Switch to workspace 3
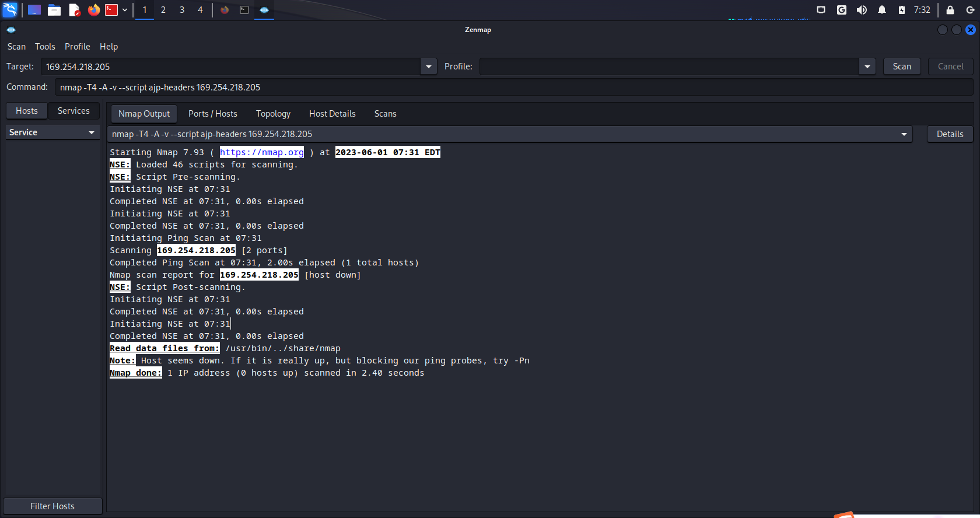 pos(182,10)
